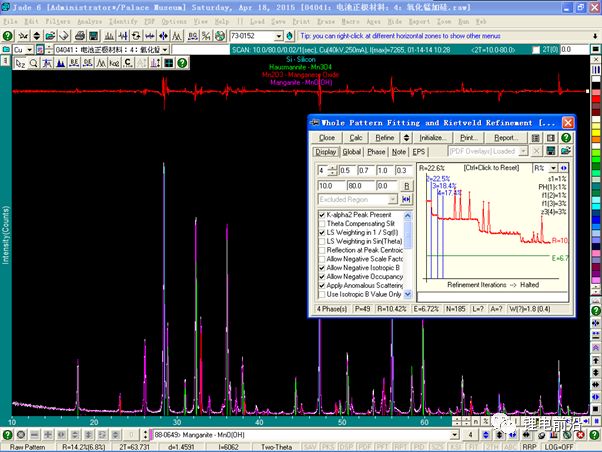Click the up-down arrows beside Refine button
Viewport: 602px width, 452px height.
pyautogui.click(x=406, y=138)
